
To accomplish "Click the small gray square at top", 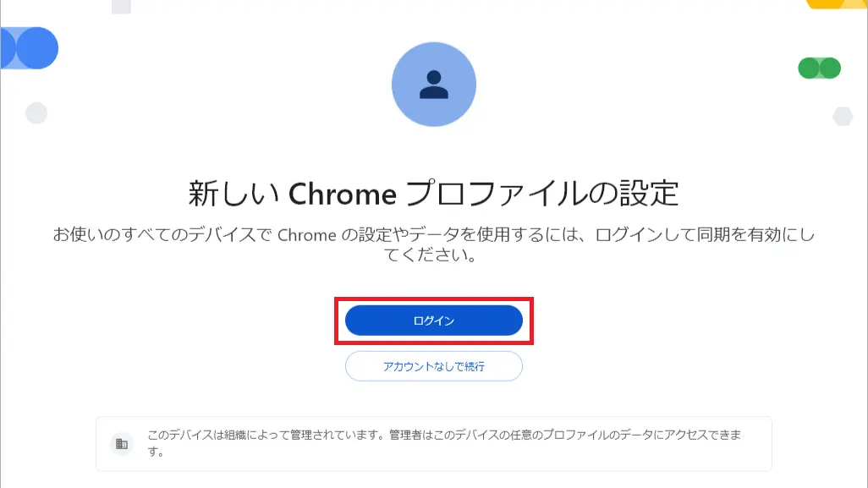I will coord(121,7).
